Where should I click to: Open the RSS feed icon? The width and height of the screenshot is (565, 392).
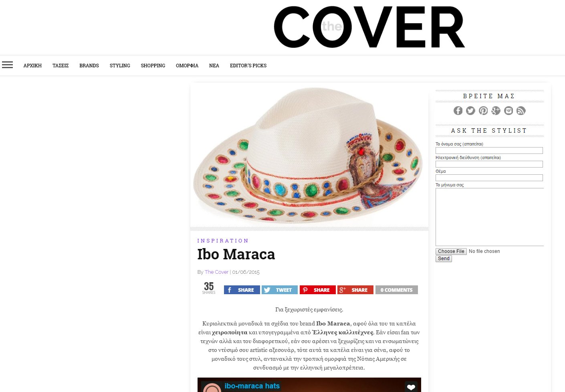521,111
